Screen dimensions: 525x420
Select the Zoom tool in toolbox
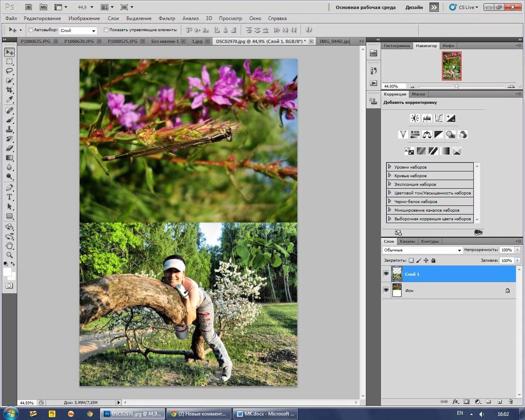[9, 255]
